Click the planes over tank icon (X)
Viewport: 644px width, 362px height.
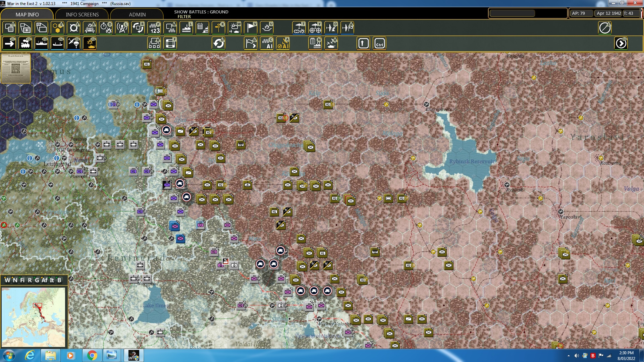click(331, 44)
